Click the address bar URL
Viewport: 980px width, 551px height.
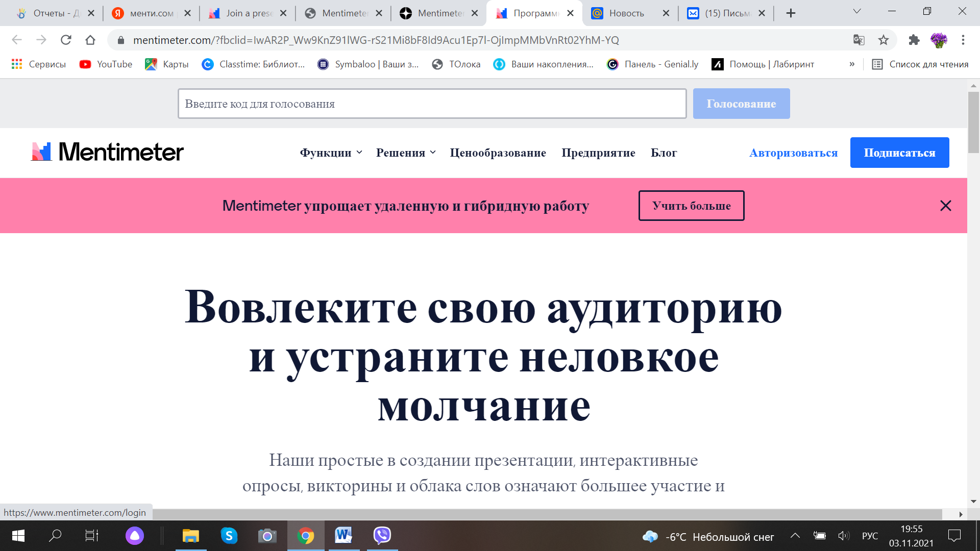(376, 40)
